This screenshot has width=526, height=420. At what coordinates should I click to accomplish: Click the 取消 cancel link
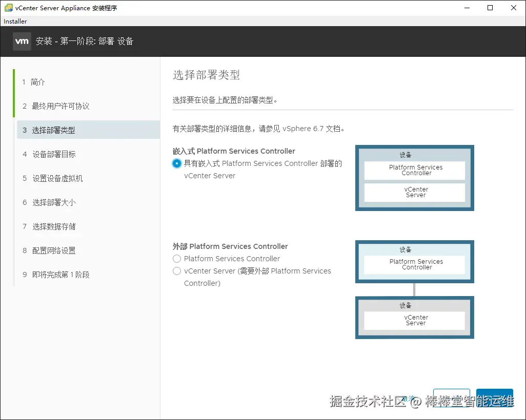click(409, 398)
